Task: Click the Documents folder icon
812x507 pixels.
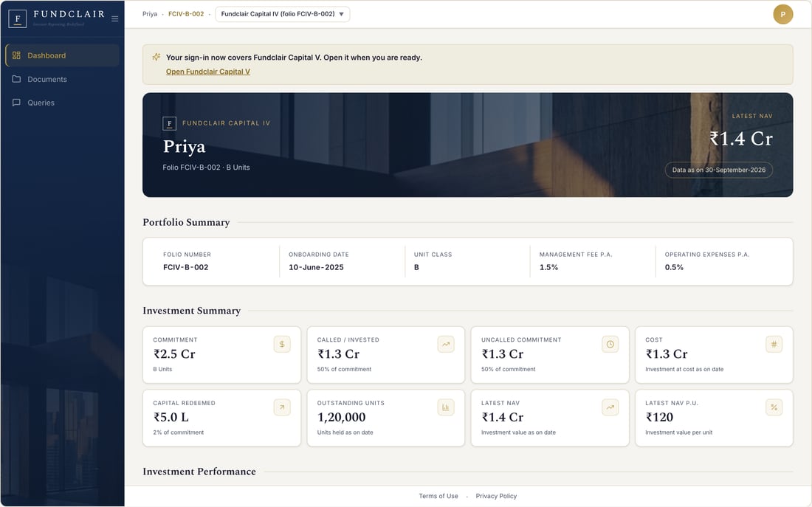Action: [16, 79]
